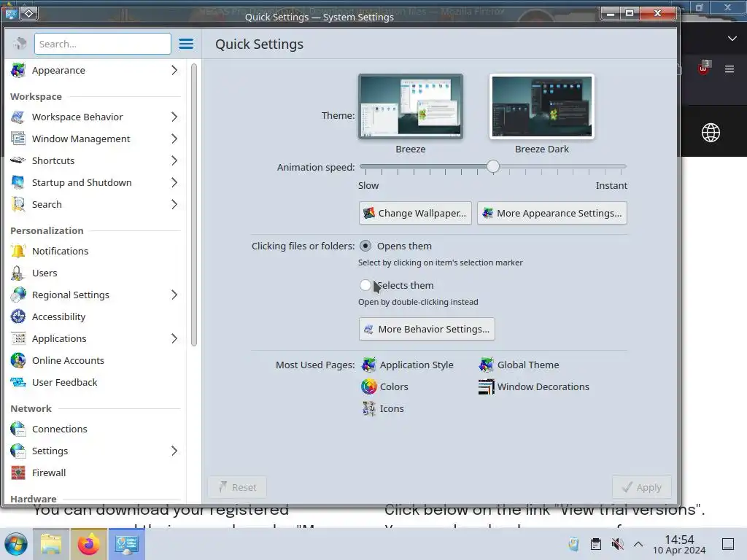
Task: Expand network Settings chevron
Action: coord(174,451)
